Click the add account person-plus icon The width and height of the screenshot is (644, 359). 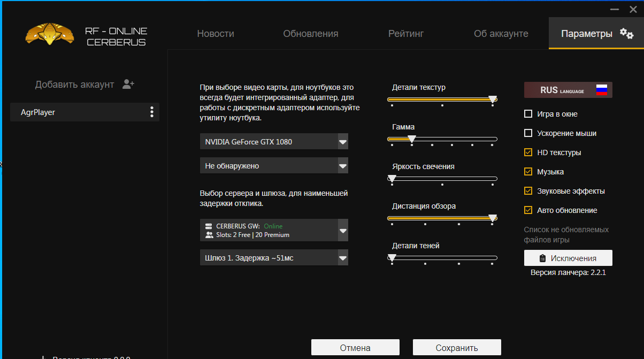128,84
